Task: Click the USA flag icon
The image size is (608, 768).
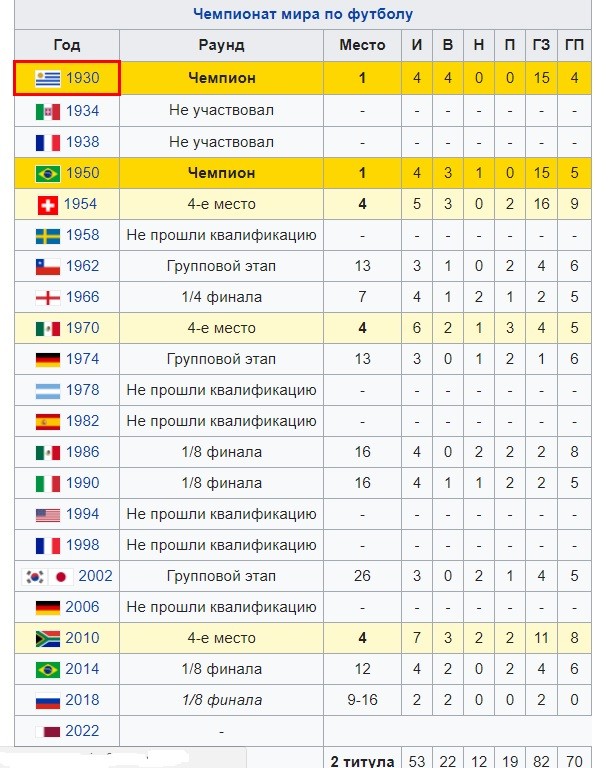Action: pyautogui.click(x=47, y=514)
